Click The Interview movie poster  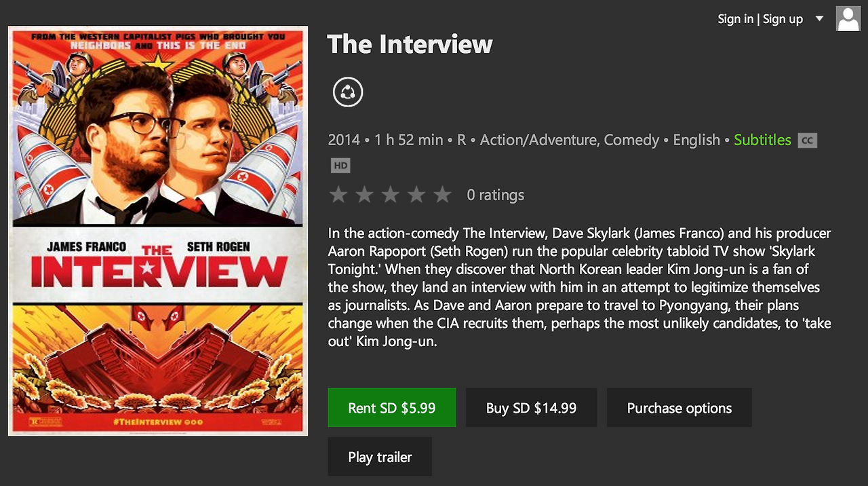pyautogui.click(x=158, y=231)
